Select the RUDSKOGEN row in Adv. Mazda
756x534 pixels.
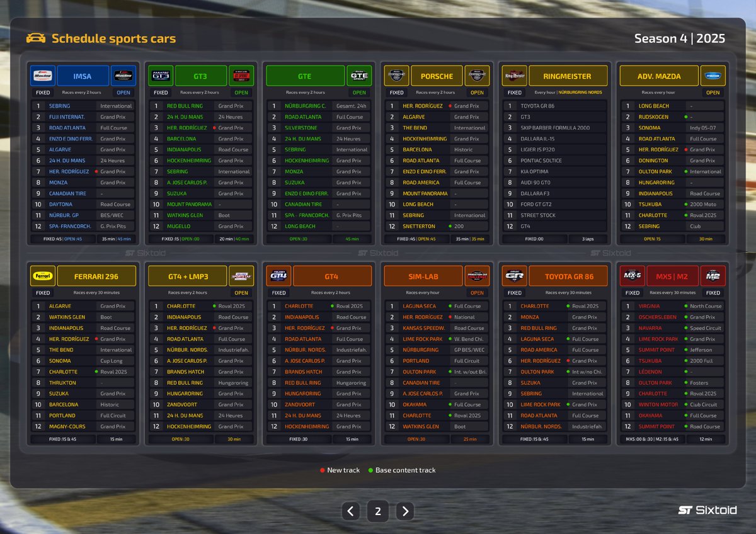tap(673, 116)
